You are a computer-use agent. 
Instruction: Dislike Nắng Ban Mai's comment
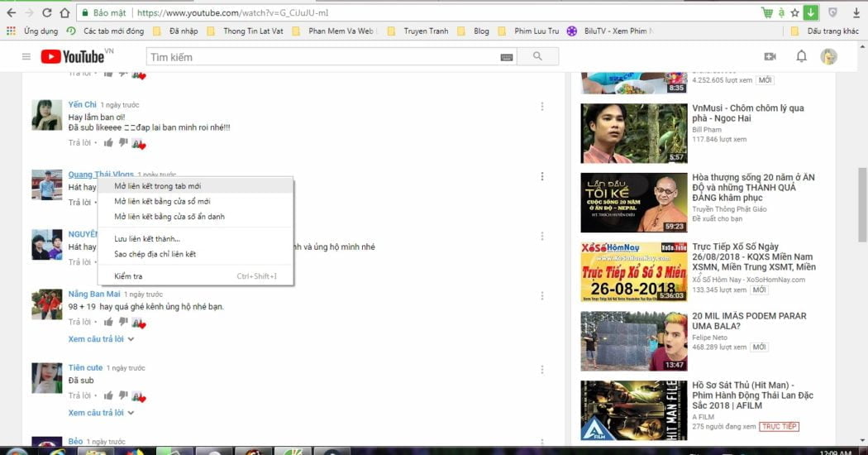tap(123, 322)
